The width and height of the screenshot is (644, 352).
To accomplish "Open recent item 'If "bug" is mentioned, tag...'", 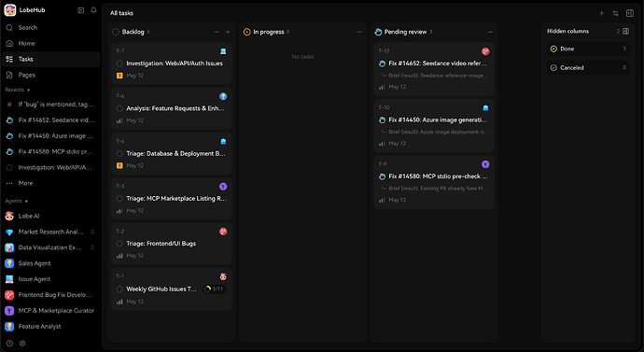I will pyautogui.click(x=51, y=105).
